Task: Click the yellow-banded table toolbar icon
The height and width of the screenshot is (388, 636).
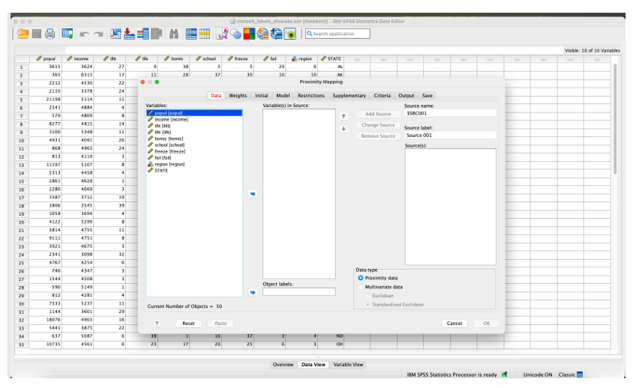Action: [x=204, y=34]
